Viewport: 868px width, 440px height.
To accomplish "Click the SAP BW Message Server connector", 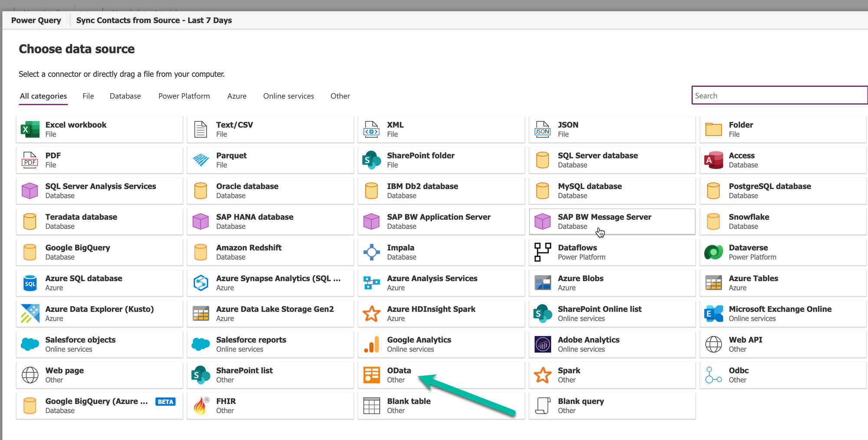I will pos(612,222).
